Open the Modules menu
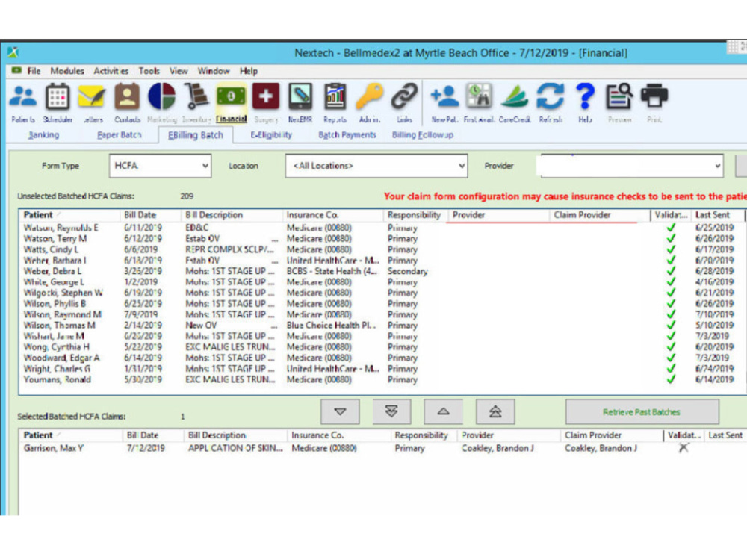747x560 pixels. 67,71
